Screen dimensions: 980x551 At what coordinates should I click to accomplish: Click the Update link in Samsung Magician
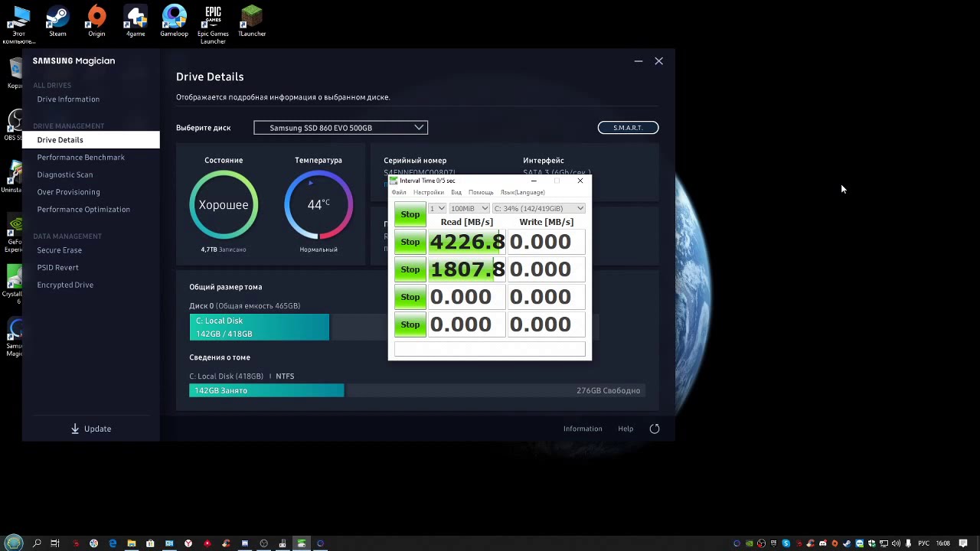tap(97, 429)
